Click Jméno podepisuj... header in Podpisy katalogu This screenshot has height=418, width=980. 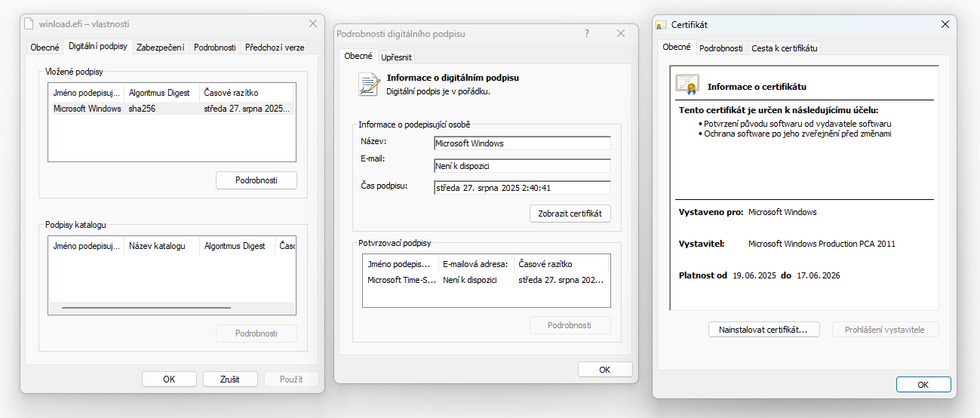[86, 246]
